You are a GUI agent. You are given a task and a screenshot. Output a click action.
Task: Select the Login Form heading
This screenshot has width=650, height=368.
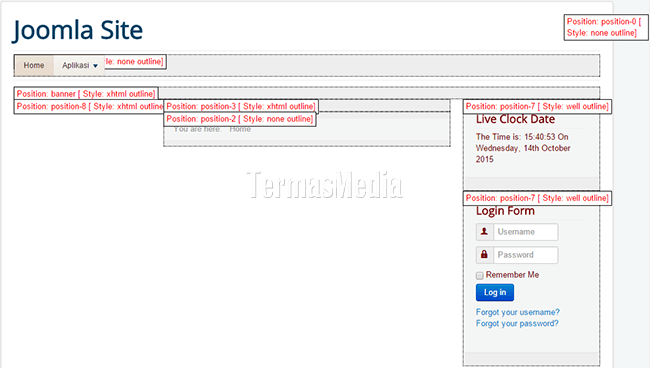point(505,211)
